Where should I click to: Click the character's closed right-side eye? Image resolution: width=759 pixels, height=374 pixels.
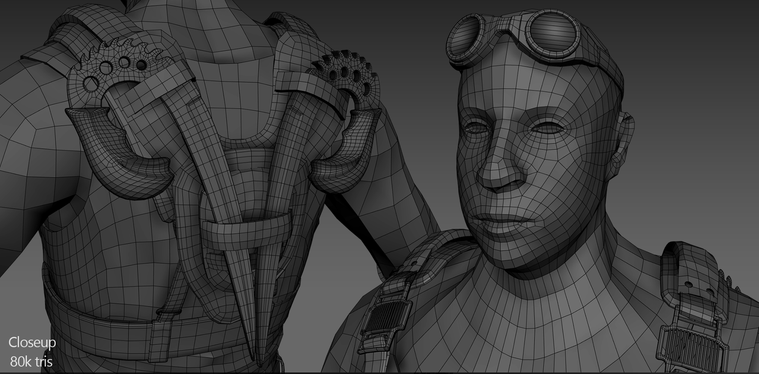[547, 129]
